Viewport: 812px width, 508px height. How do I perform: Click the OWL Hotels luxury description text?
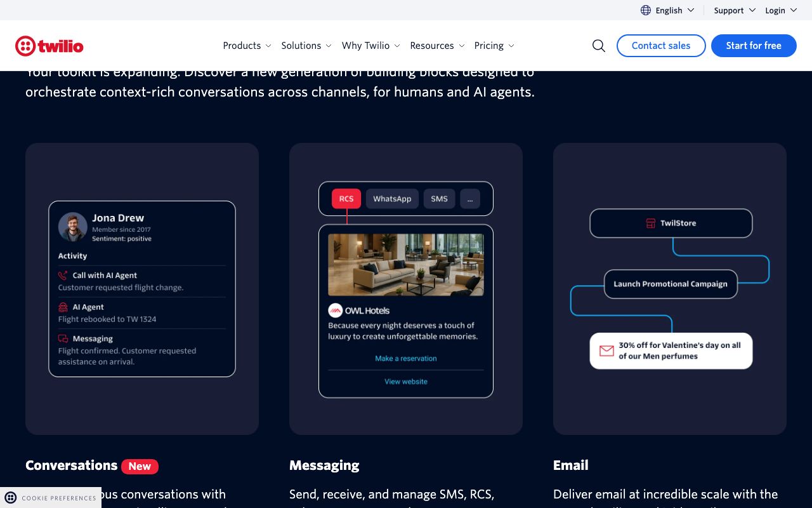coord(403,331)
